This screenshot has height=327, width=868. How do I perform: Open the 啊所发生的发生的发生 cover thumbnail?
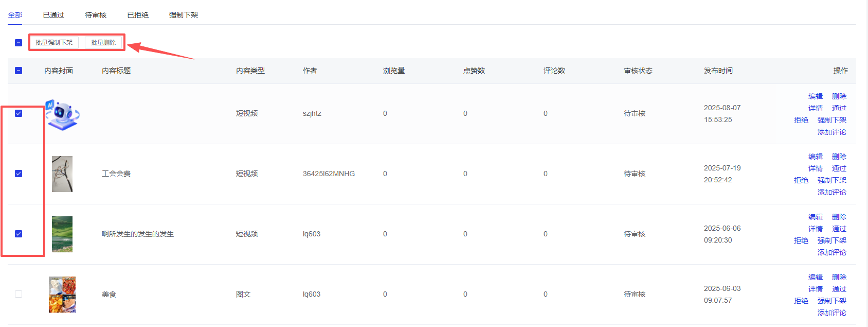[62, 234]
